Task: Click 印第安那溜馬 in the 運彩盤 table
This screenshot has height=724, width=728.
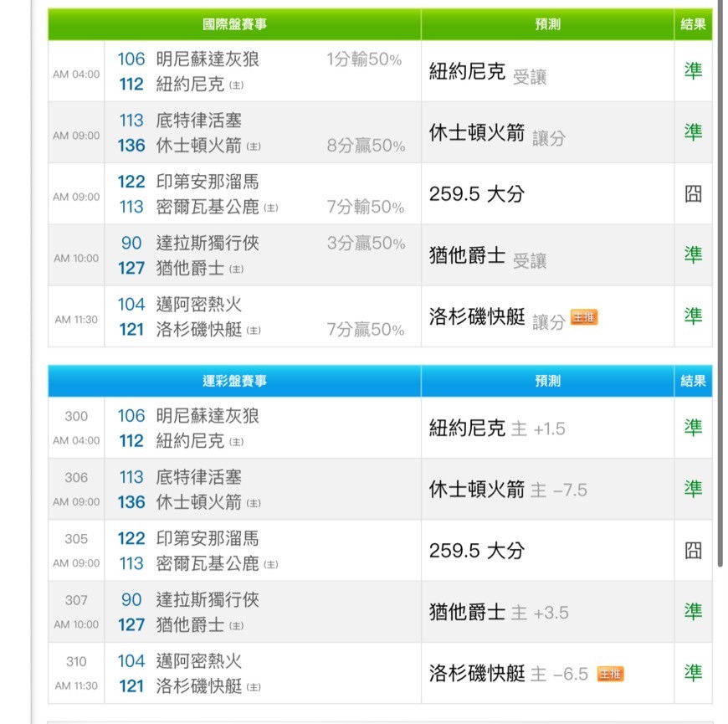Action: (208, 538)
